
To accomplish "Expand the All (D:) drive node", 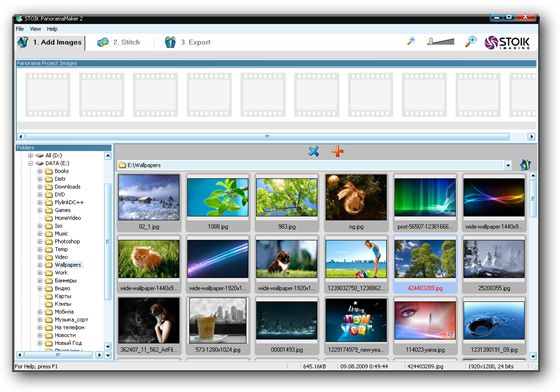I will tap(31, 156).
